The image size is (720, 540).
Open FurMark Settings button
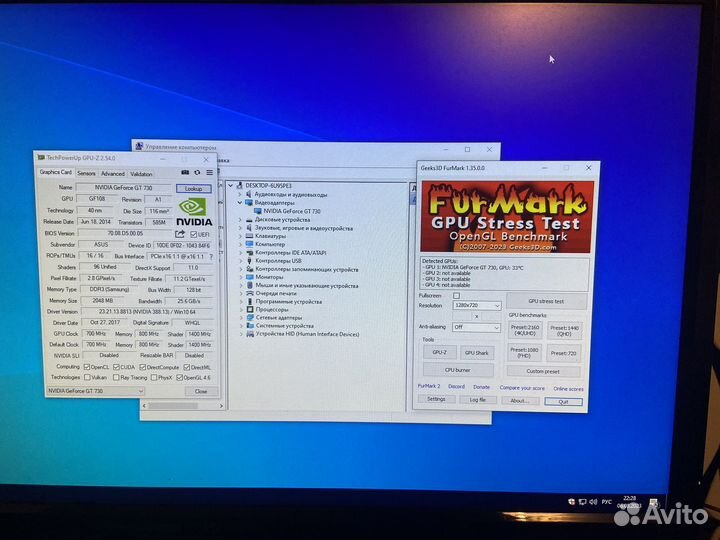[436, 399]
